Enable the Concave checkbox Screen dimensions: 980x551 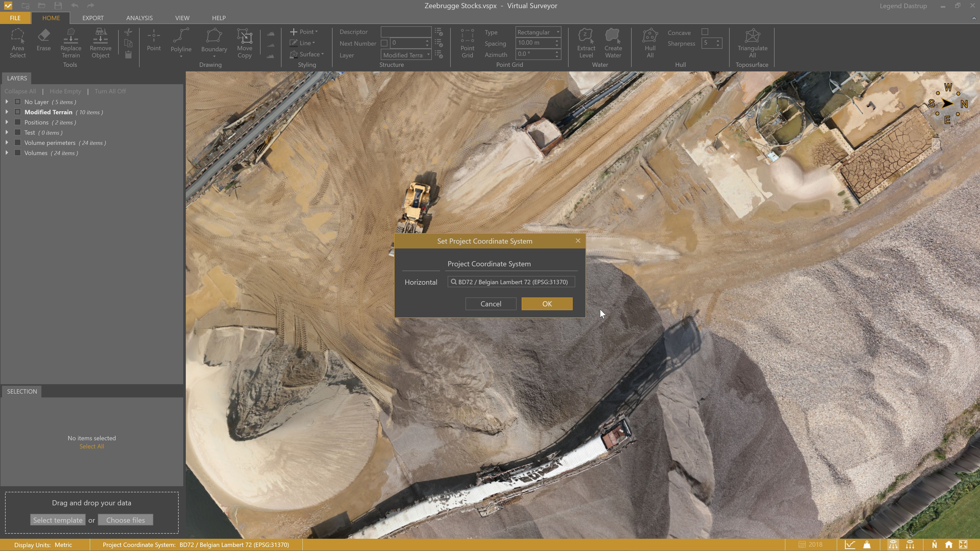tap(705, 32)
